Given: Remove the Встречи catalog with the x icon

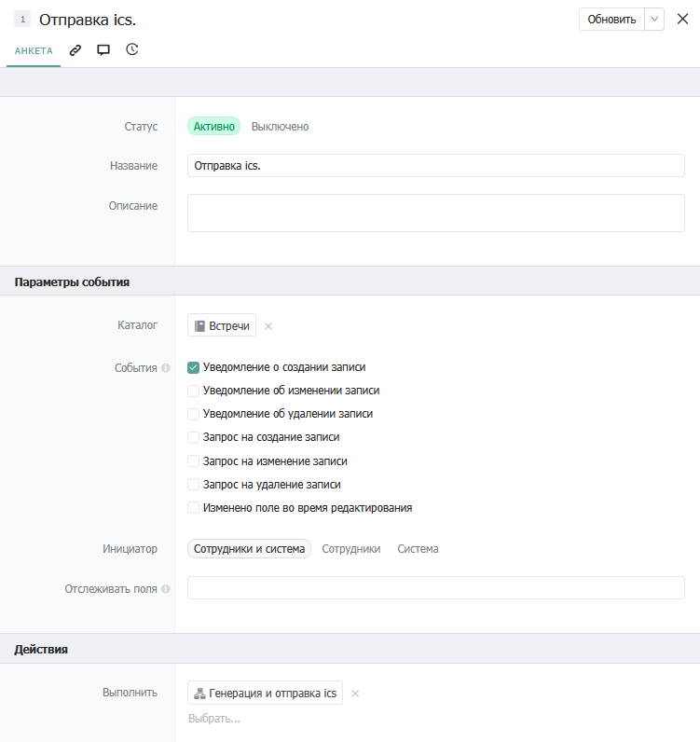Looking at the screenshot, I should 268,326.
